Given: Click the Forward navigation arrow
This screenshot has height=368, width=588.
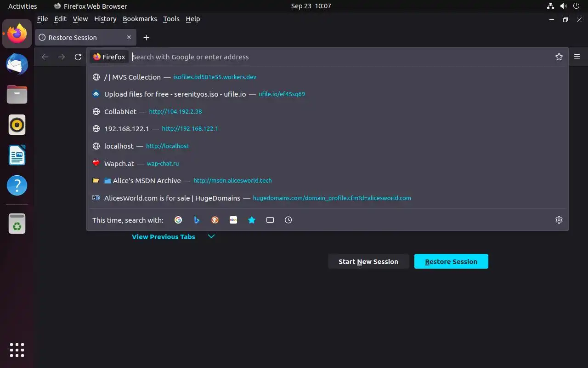Looking at the screenshot, I should [x=62, y=57].
